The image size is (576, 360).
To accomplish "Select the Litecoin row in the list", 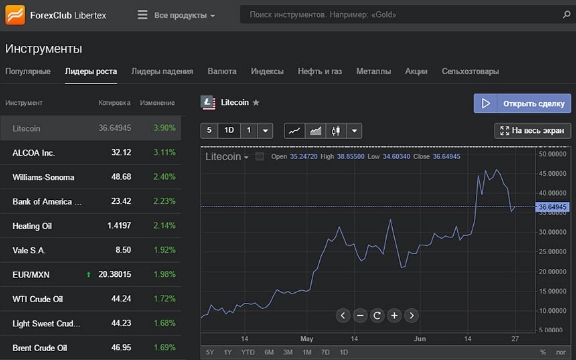I will [x=91, y=128].
